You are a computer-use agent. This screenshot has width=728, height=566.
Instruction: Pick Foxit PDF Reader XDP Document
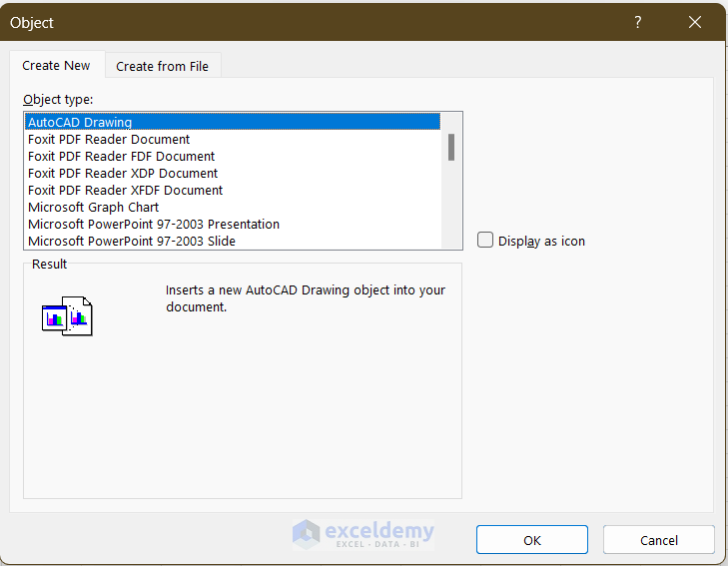(233, 173)
